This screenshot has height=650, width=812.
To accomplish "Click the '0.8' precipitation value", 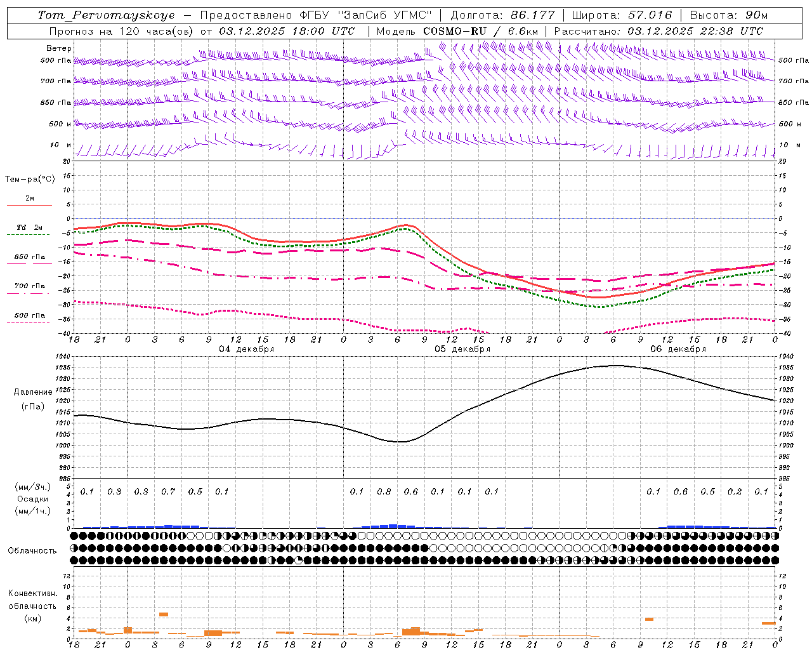I will [384, 492].
